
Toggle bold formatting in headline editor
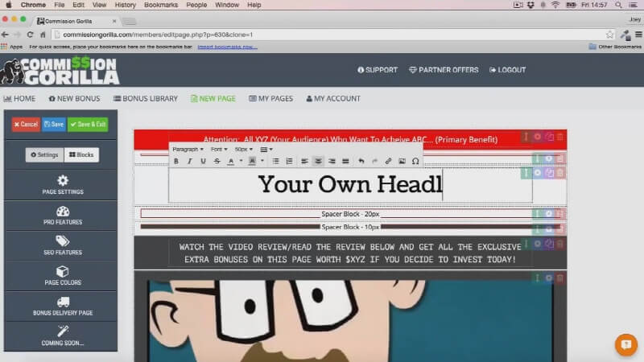click(176, 162)
